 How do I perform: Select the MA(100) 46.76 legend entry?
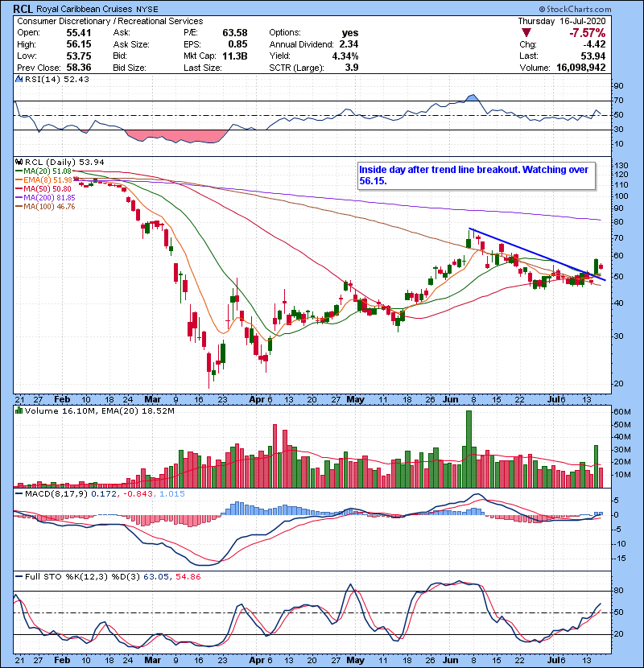point(45,207)
